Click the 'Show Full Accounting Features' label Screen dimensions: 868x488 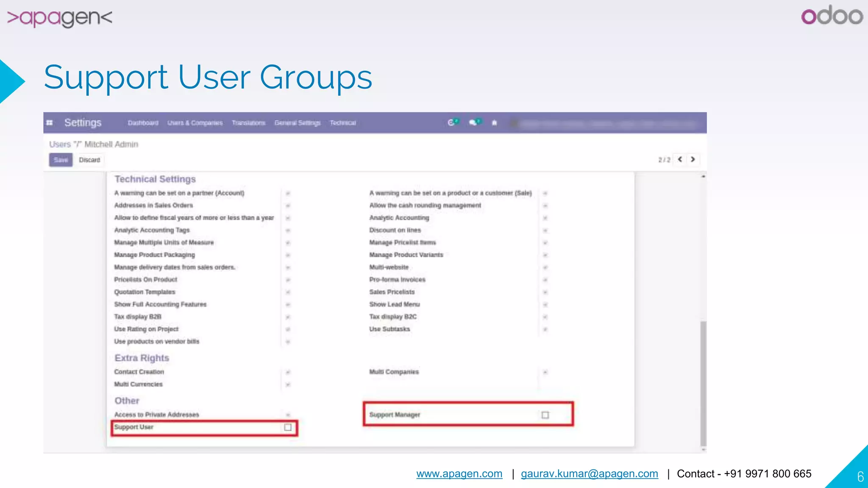(x=160, y=305)
